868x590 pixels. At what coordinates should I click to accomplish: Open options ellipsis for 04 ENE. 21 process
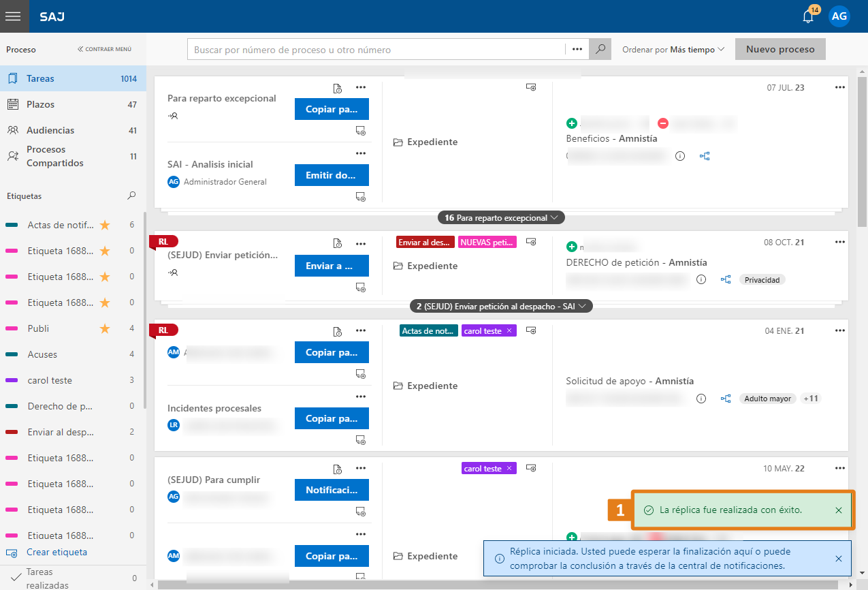tap(840, 330)
